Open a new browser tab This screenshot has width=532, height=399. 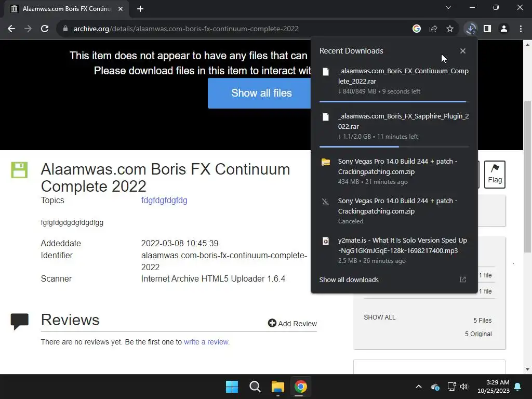click(140, 9)
